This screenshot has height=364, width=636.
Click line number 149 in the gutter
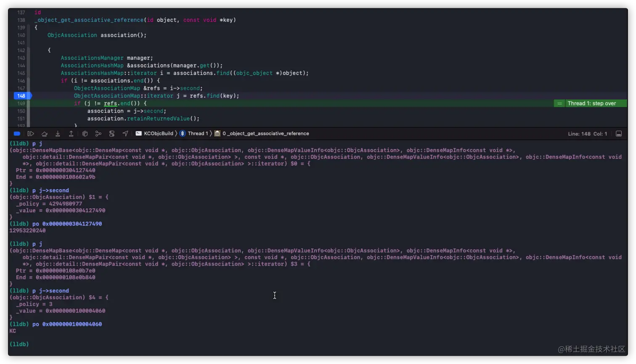[21, 103]
